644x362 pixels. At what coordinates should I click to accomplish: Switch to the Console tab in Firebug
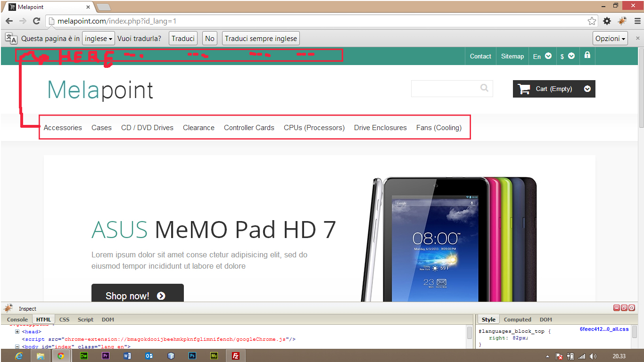17,320
